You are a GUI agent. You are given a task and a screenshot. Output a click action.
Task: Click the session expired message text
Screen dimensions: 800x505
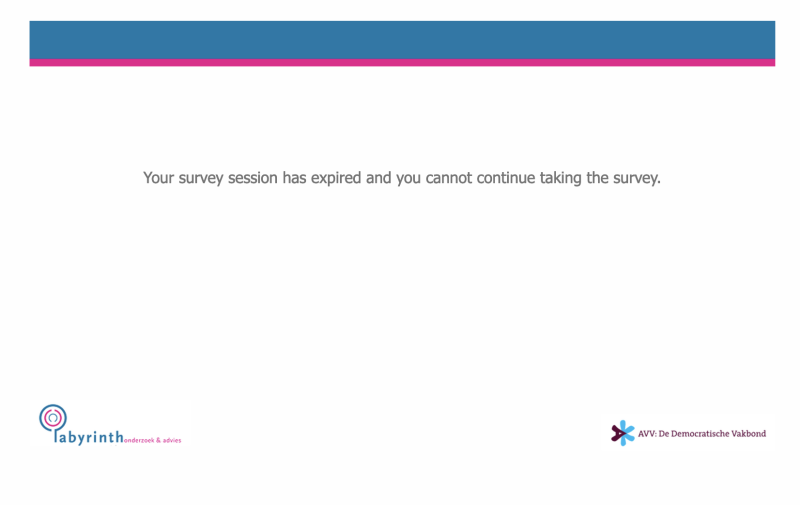(x=402, y=178)
